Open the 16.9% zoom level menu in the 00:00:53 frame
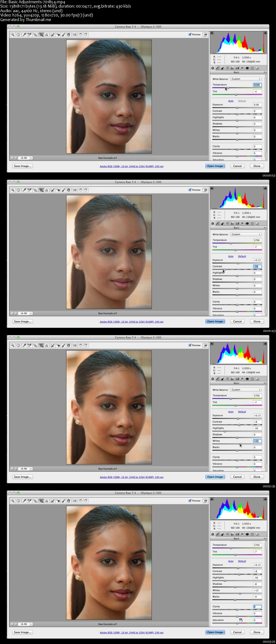 31,158
